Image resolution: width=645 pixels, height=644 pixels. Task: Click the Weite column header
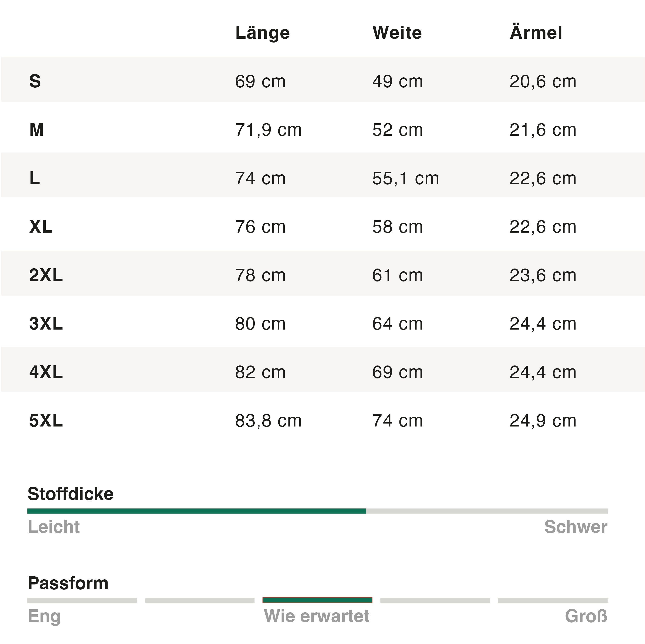(x=397, y=33)
